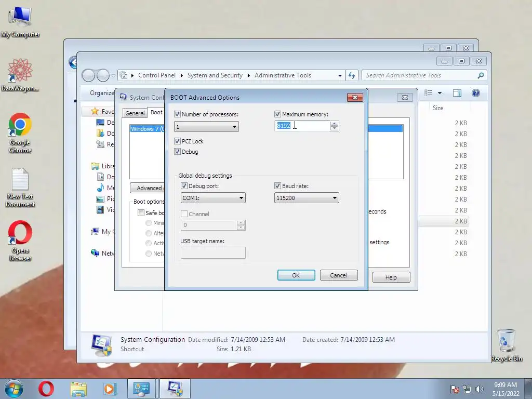Expand System and Security breadcrumb arrow

pos(249,75)
